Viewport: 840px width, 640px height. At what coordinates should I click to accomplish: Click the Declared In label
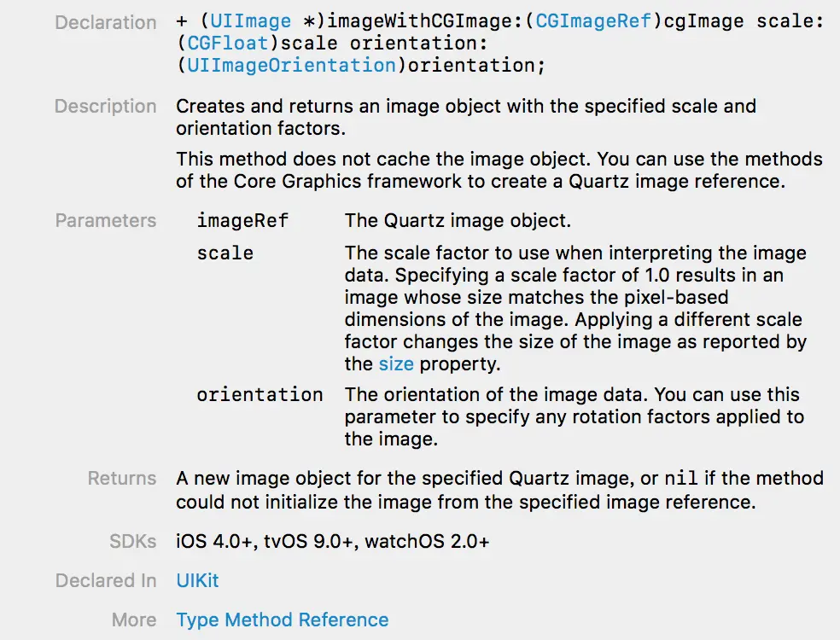(x=106, y=580)
